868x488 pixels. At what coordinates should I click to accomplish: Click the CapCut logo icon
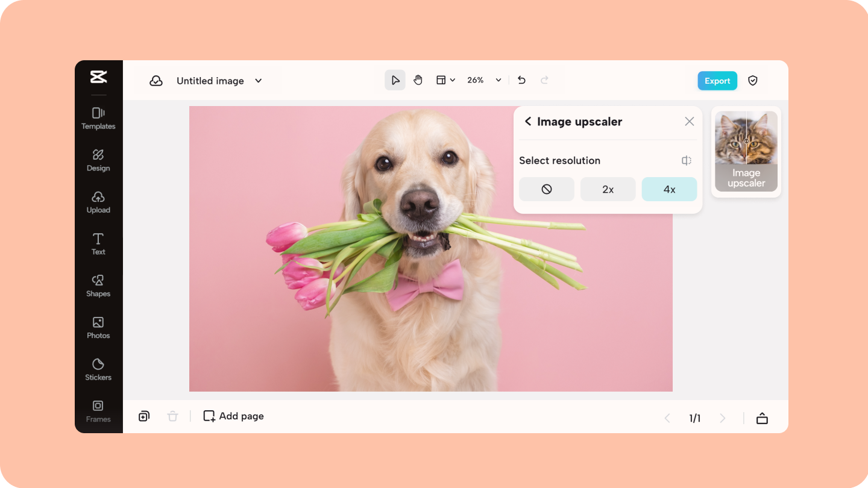coord(98,77)
